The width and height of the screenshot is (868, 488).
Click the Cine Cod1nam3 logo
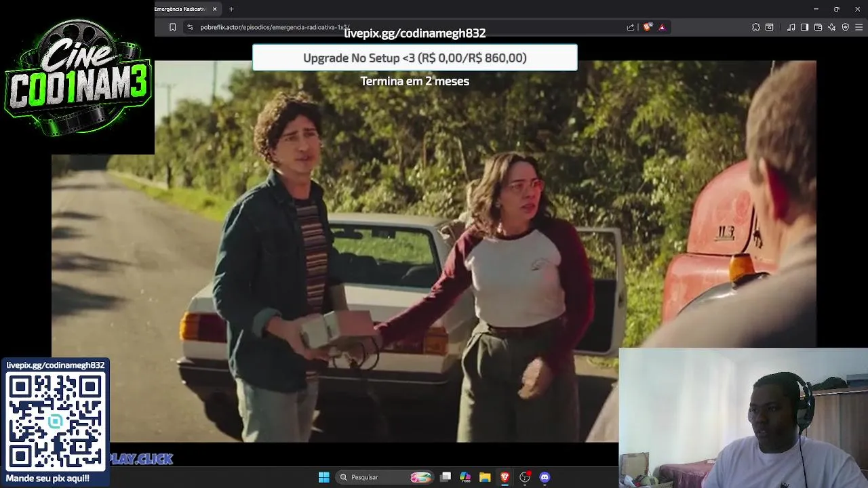(77, 77)
